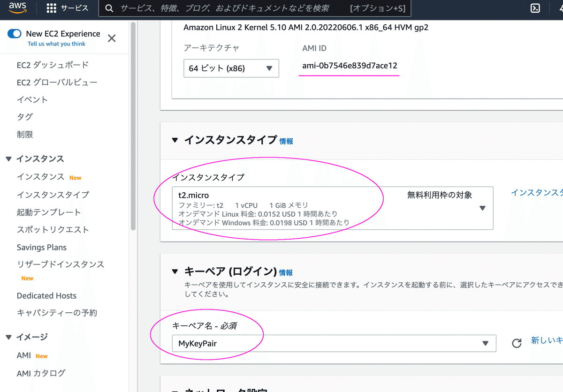Open the インスタンス New sidebar item
The image size is (563, 392).
(49, 177)
